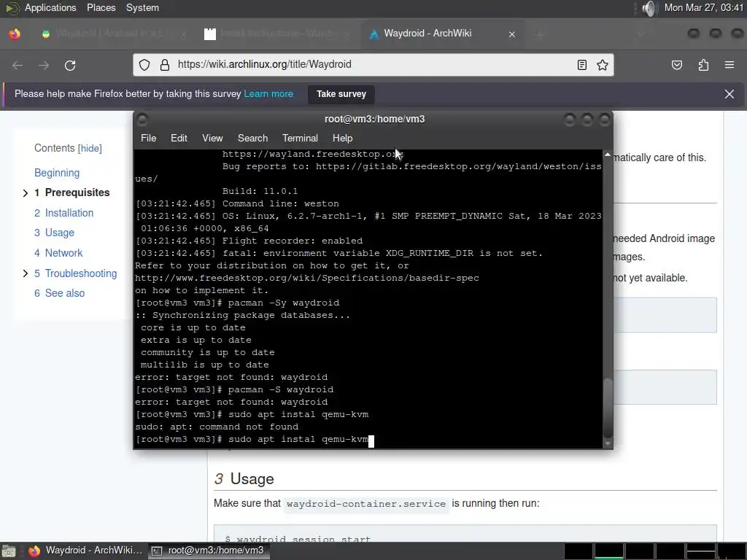Screen dimensions: 747x560
Task: Open the list all tabs dropdown
Action: pyautogui.click(x=640, y=34)
